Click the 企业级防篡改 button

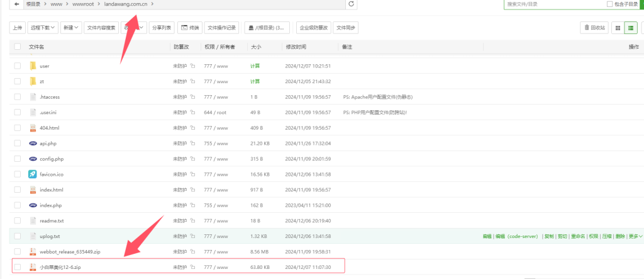point(314,28)
